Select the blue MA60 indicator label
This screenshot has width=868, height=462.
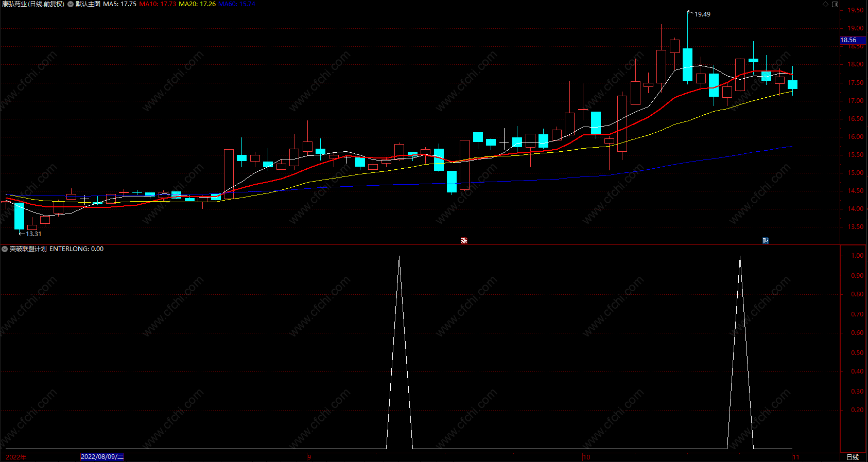[x=237, y=4]
